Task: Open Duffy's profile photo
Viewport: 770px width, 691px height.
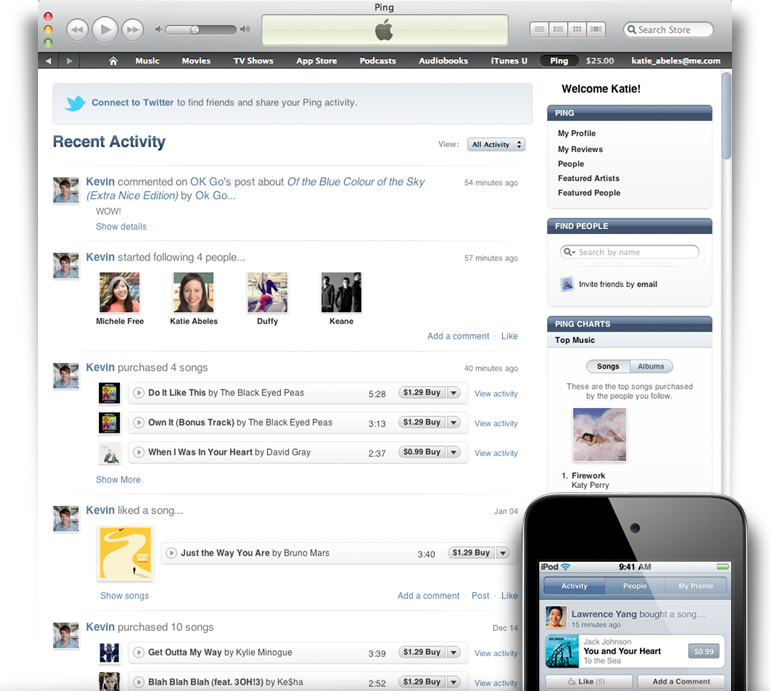Action: tap(267, 293)
